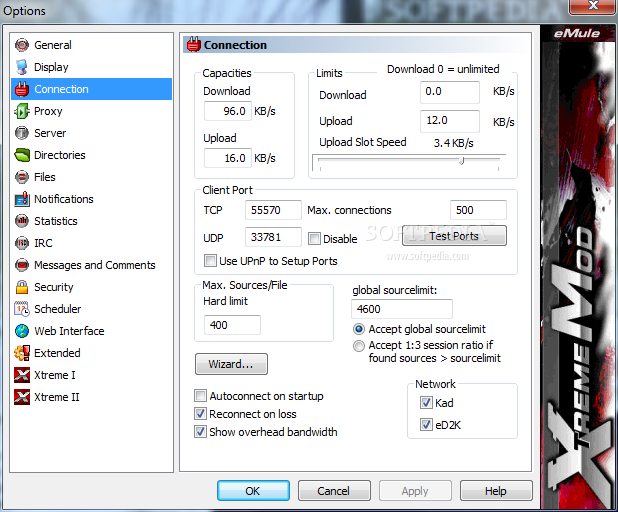
Task: Uncheck the eD2K network checkbox
Action: pos(426,424)
